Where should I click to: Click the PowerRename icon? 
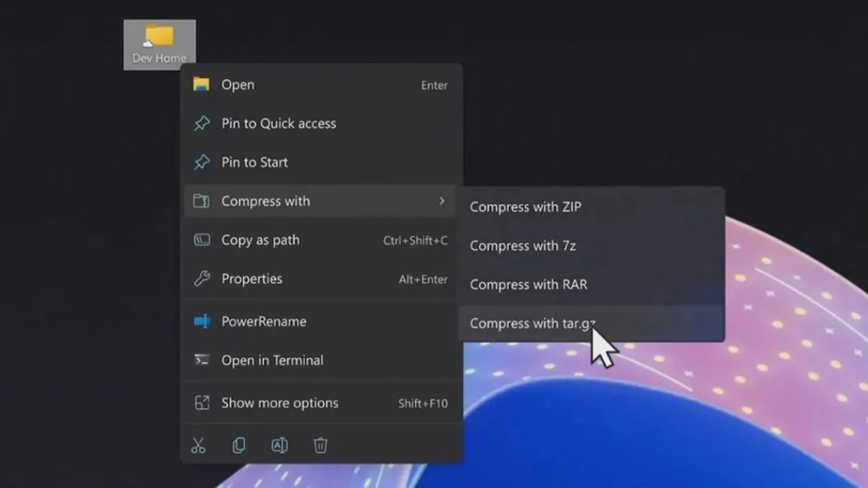click(203, 321)
